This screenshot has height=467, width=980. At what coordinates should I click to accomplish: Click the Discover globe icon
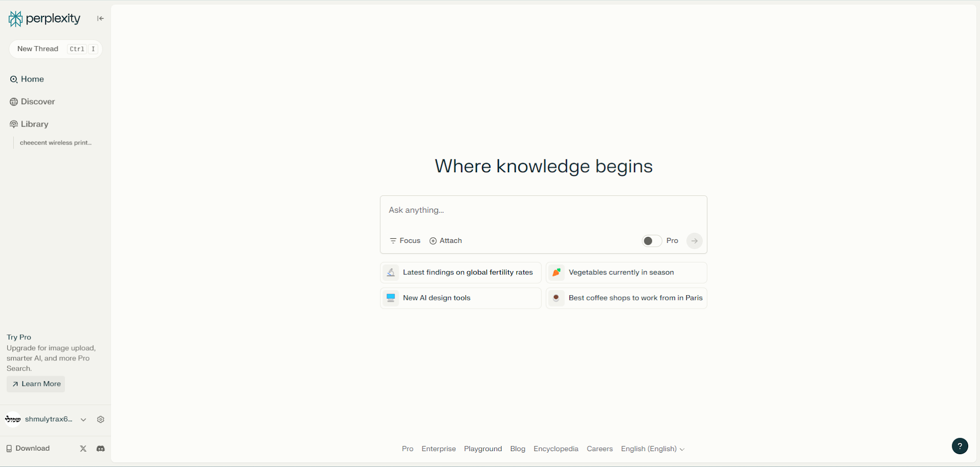pos(14,102)
